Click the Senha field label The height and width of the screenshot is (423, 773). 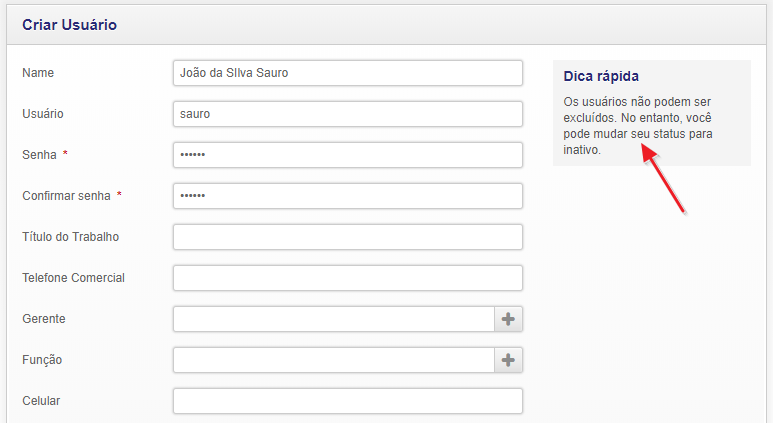coord(40,155)
